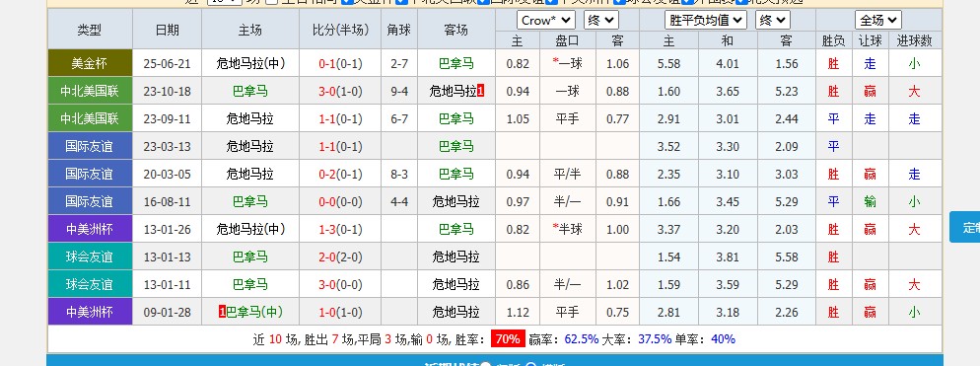This screenshot has height=366, width=980.
Task: Open the 胜平负均值 dropdown
Action: [705, 20]
